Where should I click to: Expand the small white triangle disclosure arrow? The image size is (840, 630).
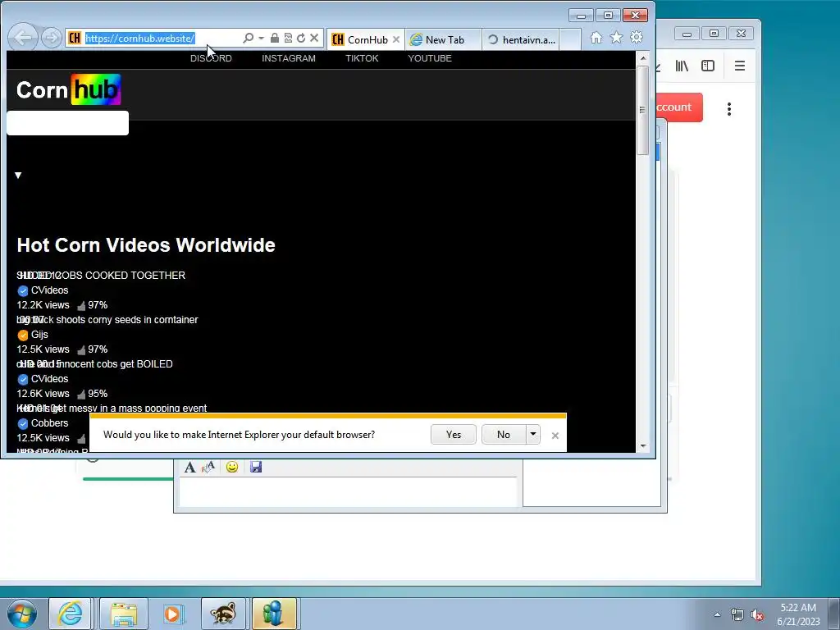click(18, 176)
